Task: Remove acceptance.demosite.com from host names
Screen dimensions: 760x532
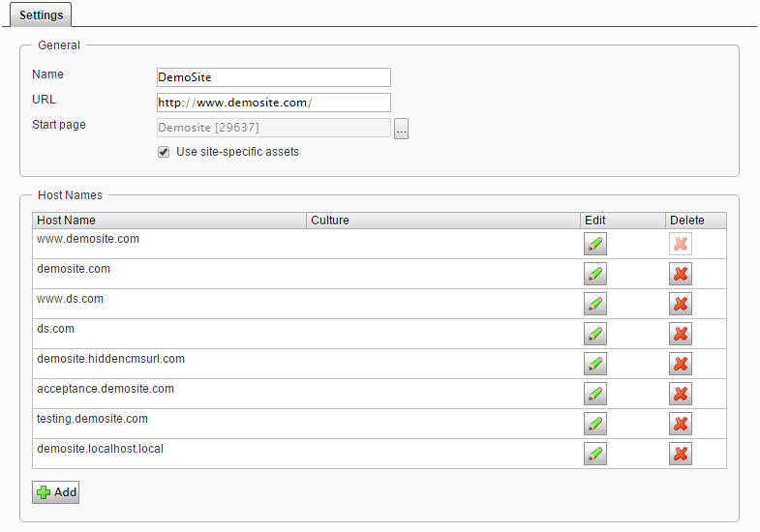Action: 681,394
